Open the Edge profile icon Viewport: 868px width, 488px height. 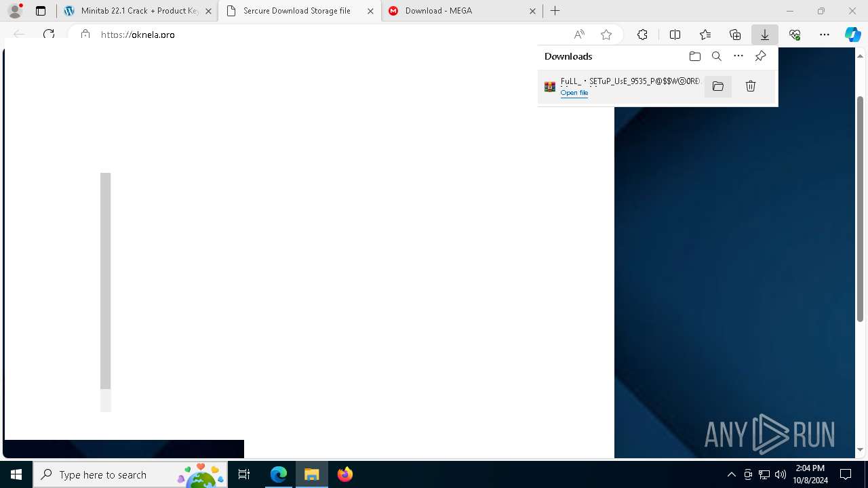pyautogui.click(x=15, y=11)
